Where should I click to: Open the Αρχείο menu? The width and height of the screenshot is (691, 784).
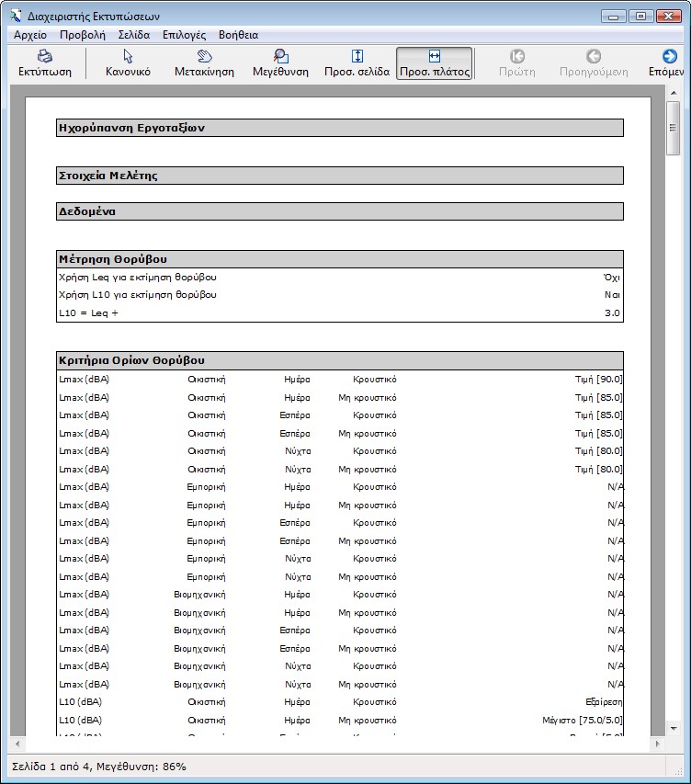(x=30, y=35)
